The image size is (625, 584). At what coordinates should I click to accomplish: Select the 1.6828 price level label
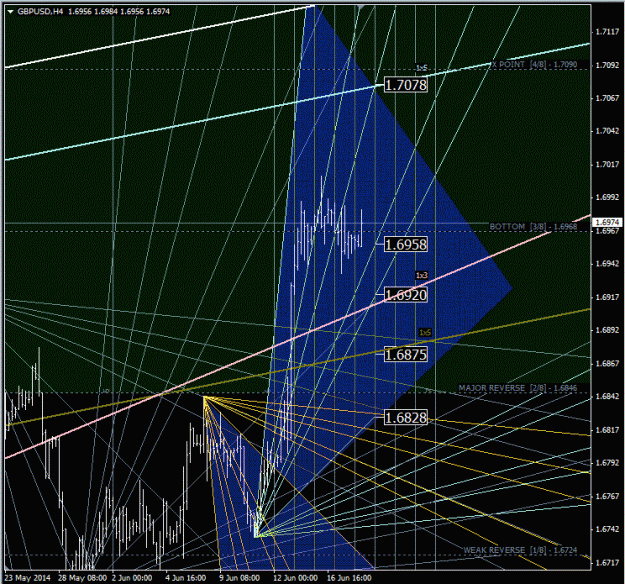tap(406, 417)
